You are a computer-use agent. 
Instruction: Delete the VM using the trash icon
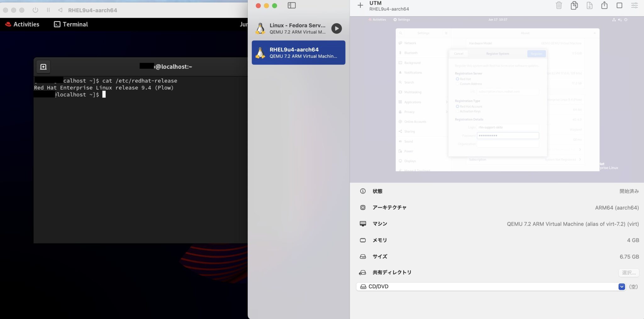pos(559,5)
